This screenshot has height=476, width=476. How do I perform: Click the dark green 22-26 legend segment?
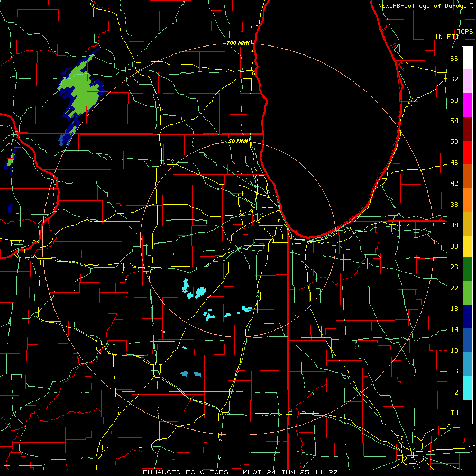tap(467, 269)
